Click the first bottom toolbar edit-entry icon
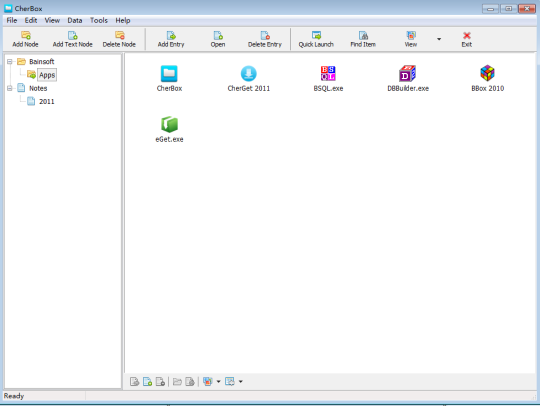Image resolution: width=540 pixels, height=406 pixels. [134, 382]
